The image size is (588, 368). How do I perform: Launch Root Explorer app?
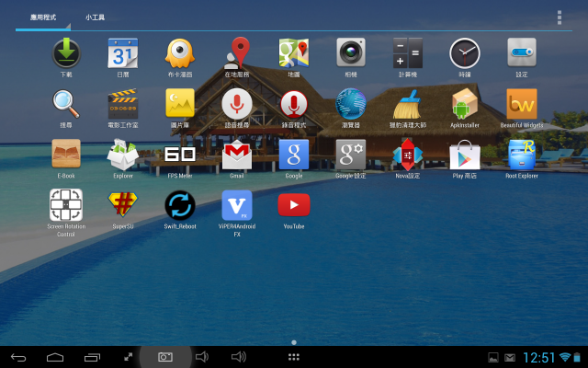point(522,154)
